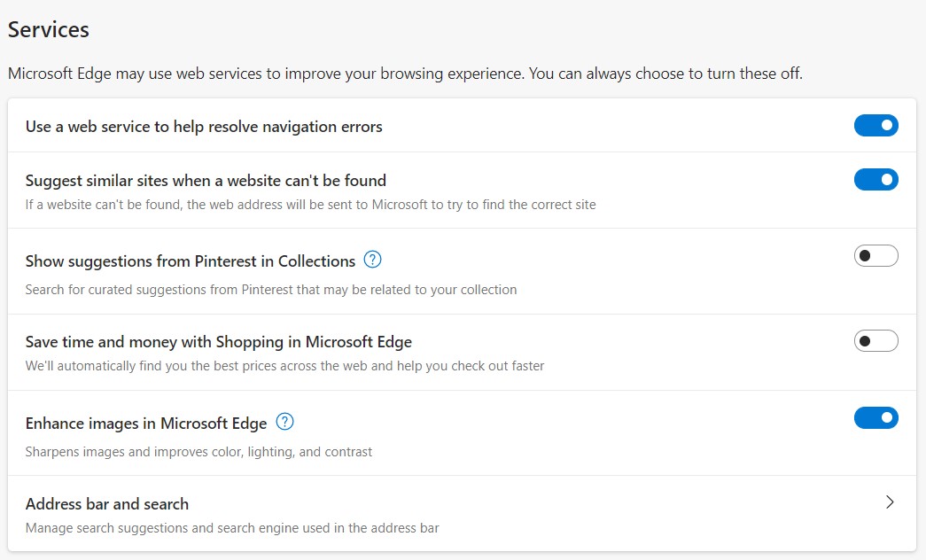Open help icon next to Enhance images
This screenshot has height=560, width=926.
tap(284, 422)
